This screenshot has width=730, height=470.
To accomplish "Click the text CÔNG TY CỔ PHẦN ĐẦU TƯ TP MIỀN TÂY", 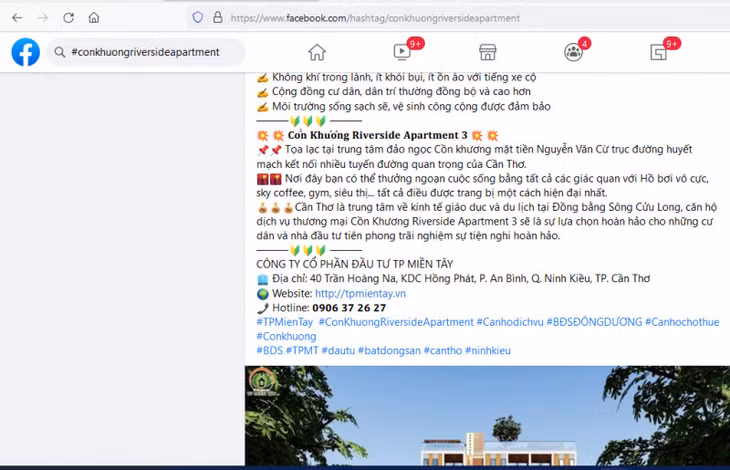I will (x=354, y=264).
